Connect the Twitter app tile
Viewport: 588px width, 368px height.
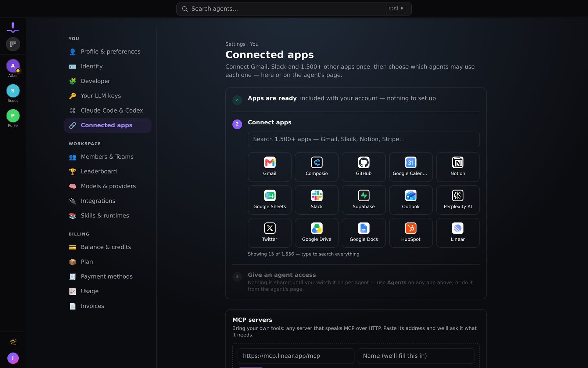point(269,233)
